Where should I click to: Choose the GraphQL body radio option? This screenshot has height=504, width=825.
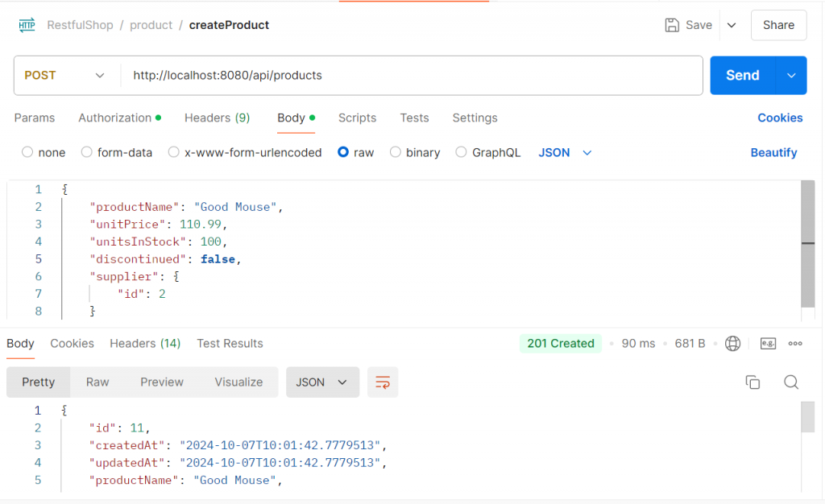461,152
